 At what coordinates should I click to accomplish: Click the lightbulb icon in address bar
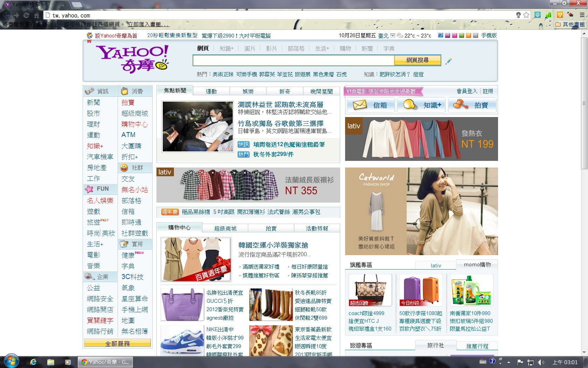tap(518, 15)
